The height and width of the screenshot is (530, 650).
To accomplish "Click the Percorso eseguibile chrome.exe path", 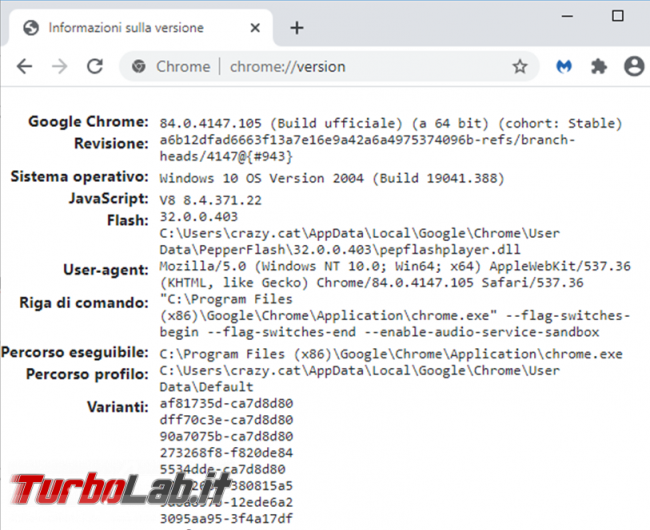I will (391, 354).
